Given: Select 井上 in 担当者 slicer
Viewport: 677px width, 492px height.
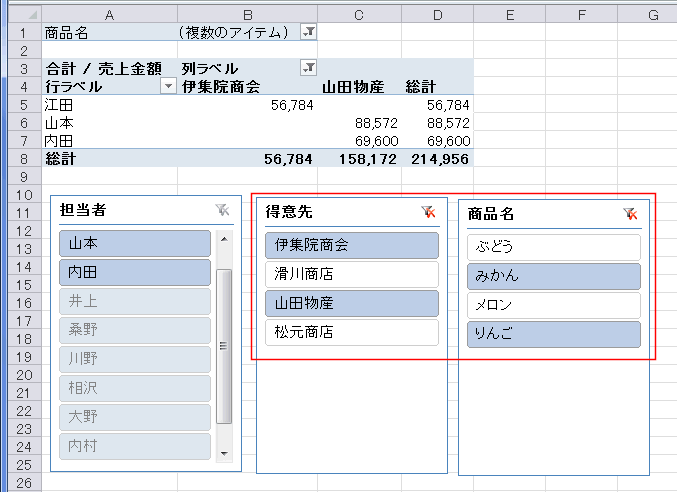Looking at the screenshot, I should tap(135, 301).
